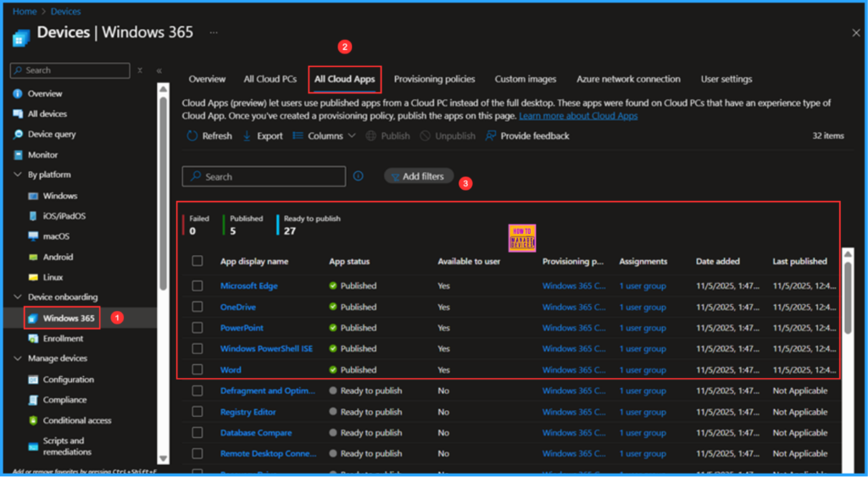The height and width of the screenshot is (477, 868).
Task: Click the Add filters button
Action: [419, 176]
